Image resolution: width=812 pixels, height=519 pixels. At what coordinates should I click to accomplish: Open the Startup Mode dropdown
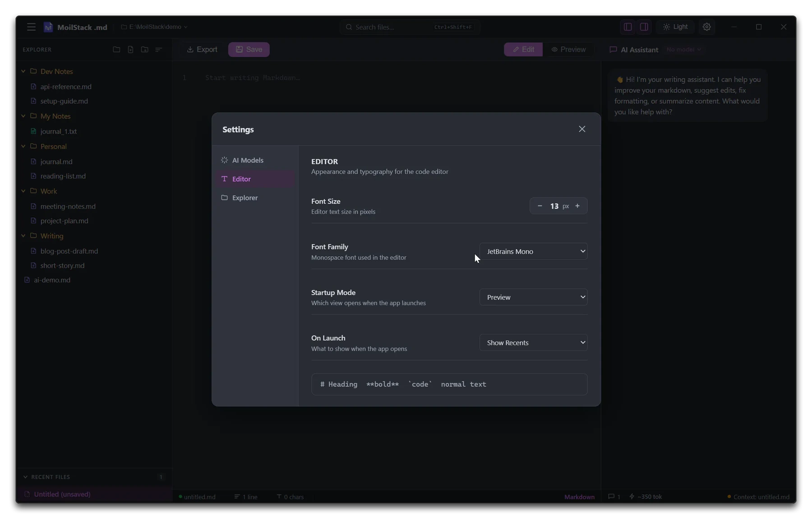533,297
